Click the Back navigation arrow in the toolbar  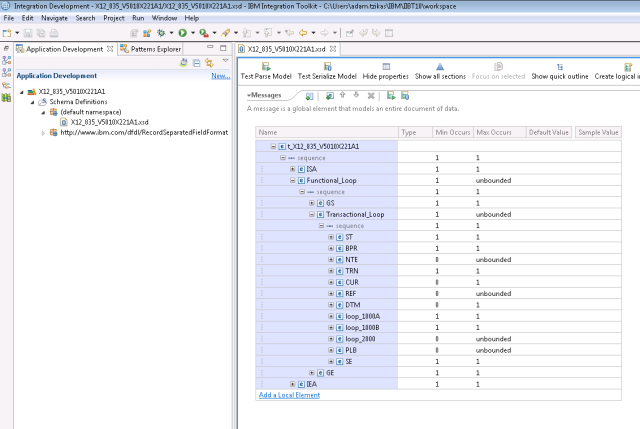[303, 33]
